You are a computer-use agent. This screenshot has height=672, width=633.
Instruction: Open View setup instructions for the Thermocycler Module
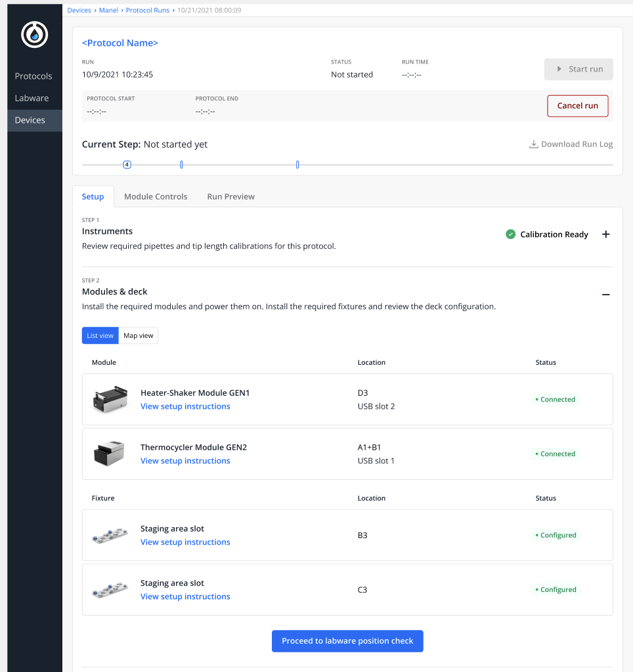point(185,460)
